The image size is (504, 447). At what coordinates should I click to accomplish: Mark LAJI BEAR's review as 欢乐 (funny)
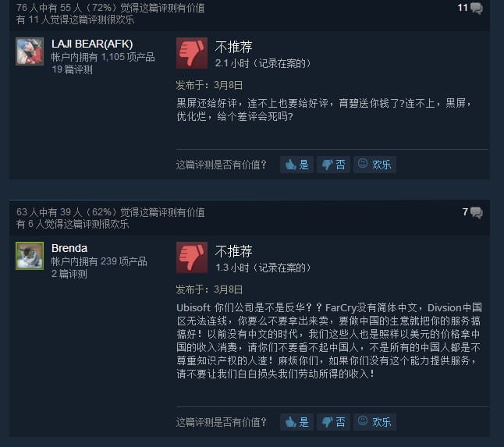tap(374, 165)
